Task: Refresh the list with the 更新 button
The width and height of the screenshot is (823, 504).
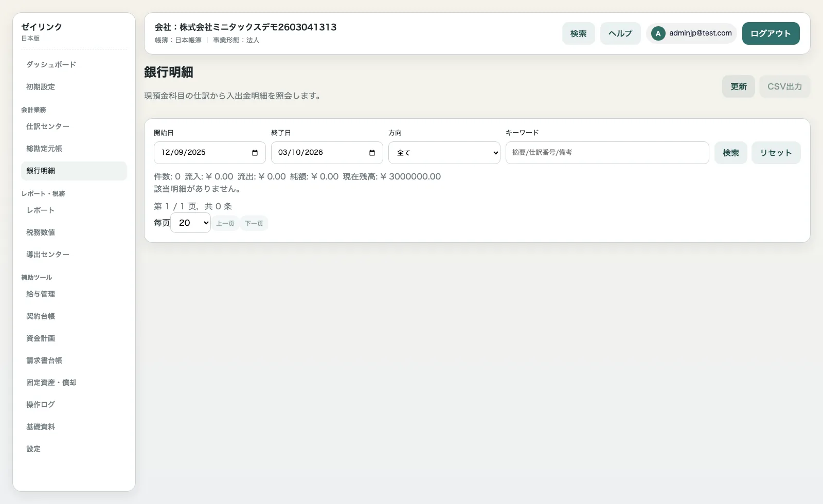Action: [x=738, y=86]
